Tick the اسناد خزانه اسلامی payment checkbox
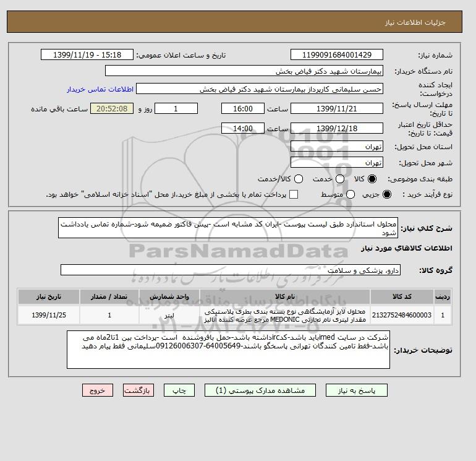This screenshot has width=476, height=461. [x=294, y=194]
